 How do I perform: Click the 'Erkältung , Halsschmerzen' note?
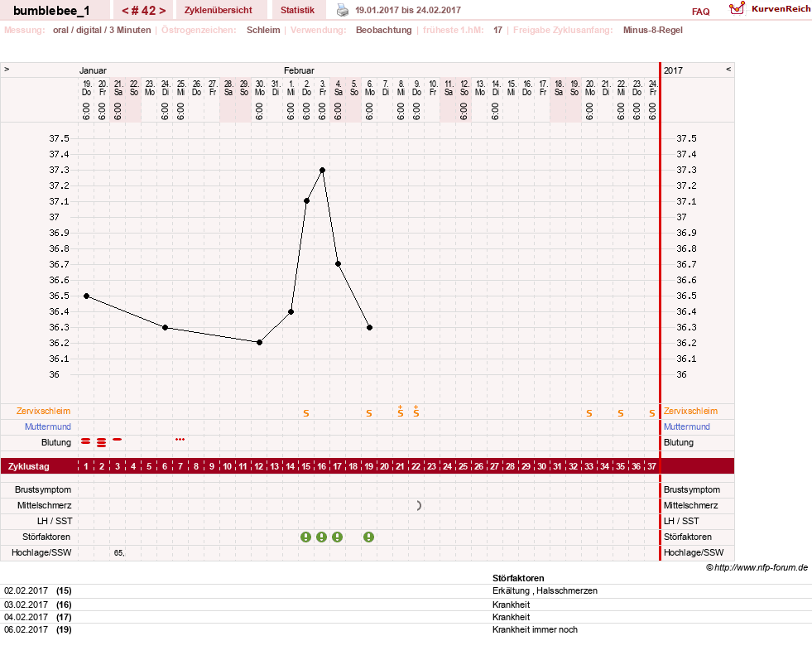pos(545,590)
